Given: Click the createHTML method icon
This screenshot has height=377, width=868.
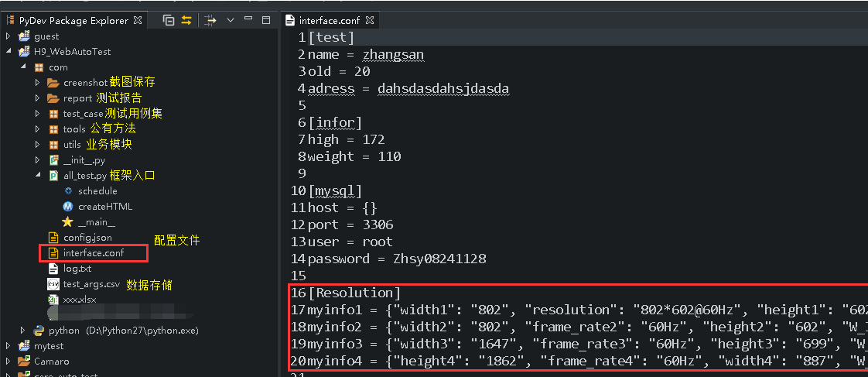Looking at the screenshot, I should point(68,207).
